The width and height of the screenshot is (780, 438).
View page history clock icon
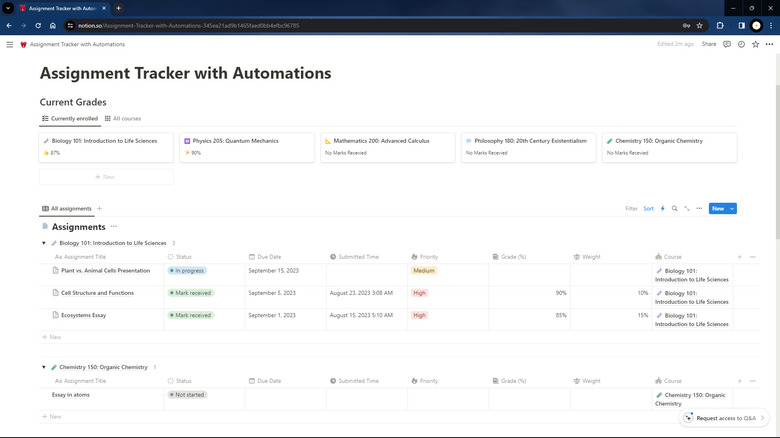tap(741, 44)
